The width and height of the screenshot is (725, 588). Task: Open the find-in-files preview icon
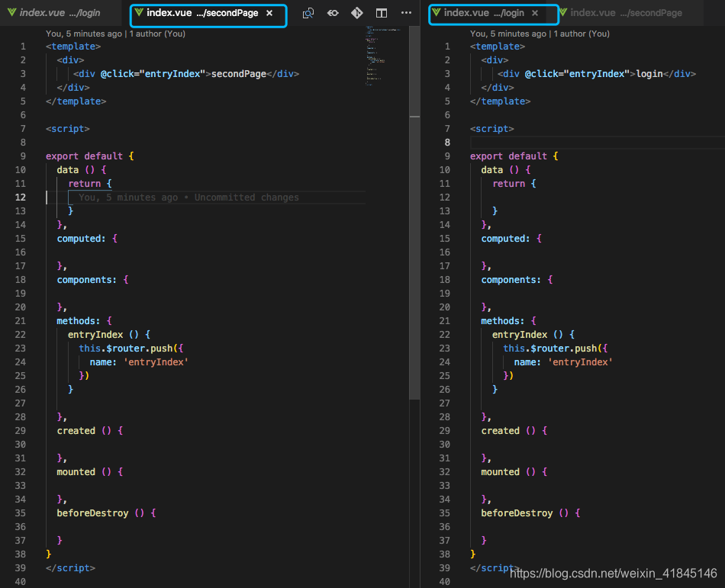(x=308, y=13)
